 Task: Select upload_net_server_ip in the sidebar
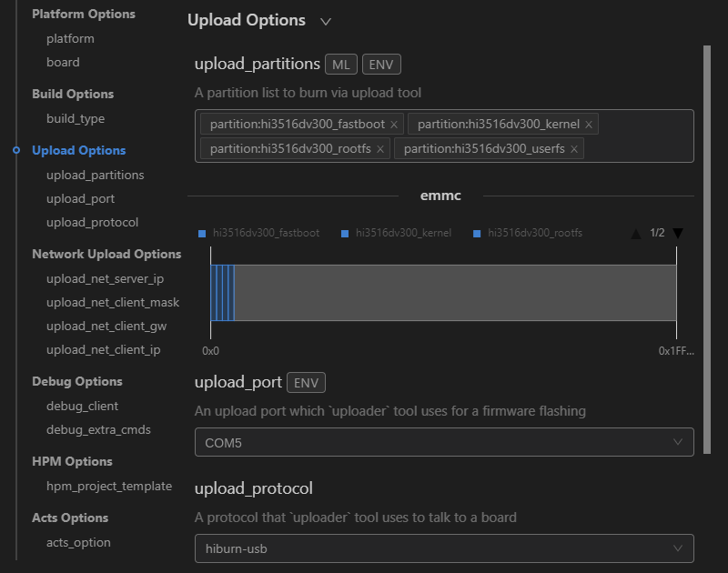(x=105, y=279)
